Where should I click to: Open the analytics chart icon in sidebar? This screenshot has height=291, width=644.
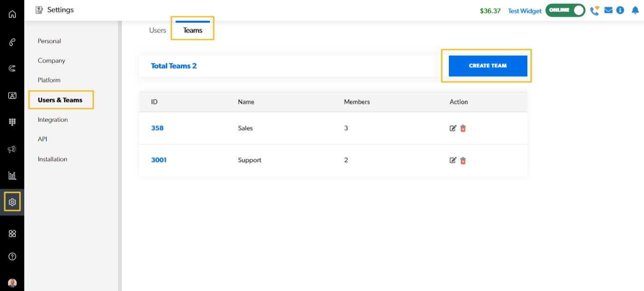(x=12, y=176)
